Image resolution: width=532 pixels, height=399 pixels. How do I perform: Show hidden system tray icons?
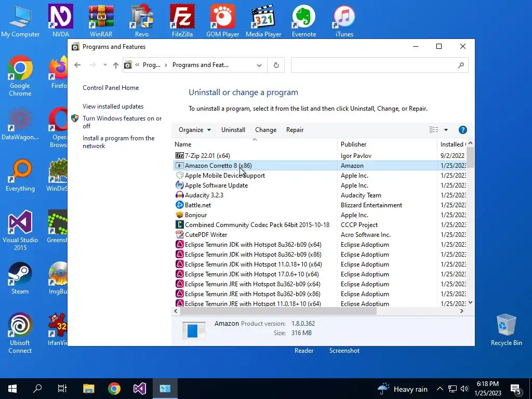coord(440,389)
